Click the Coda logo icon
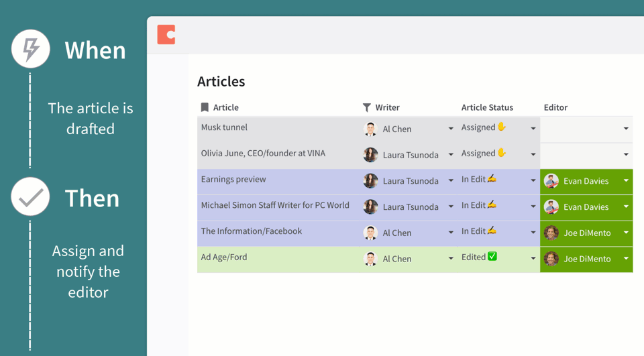The height and width of the screenshot is (356, 644). (166, 34)
